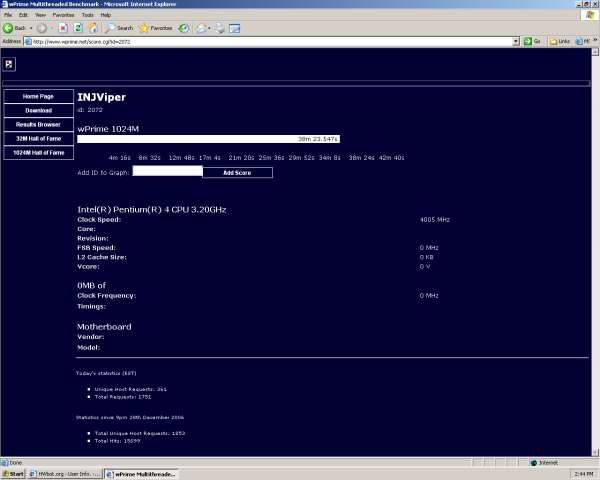Print the page with printer icon

coord(220,28)
